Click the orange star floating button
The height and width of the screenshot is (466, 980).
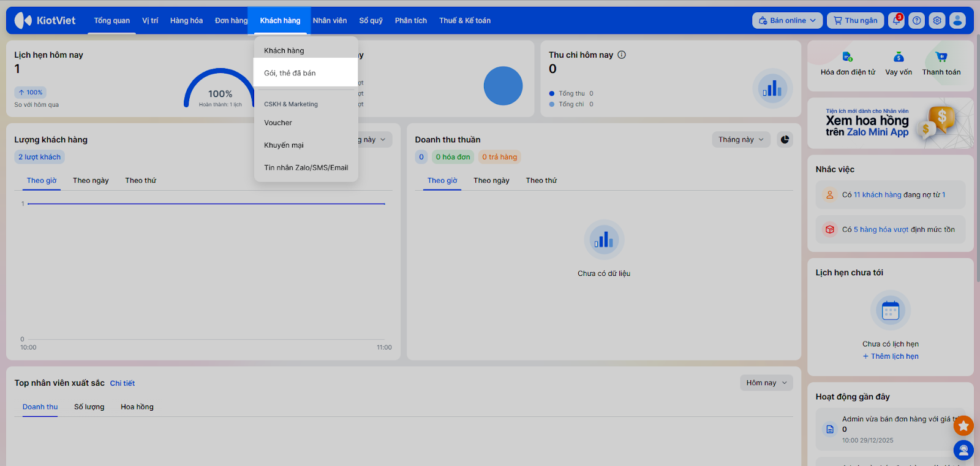point(963,425)
